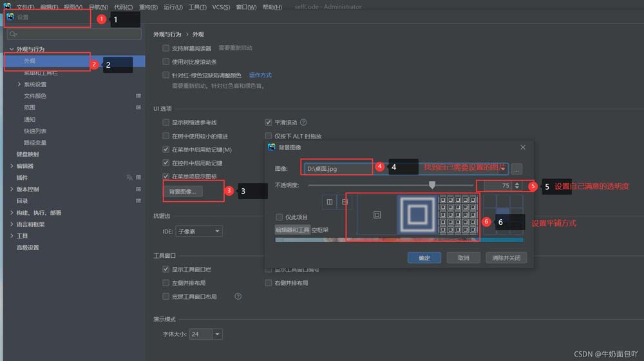The width and height of the screenshot is (644, 361).
Task: Click the 背景图像... button
Action: tap(183, 191)
